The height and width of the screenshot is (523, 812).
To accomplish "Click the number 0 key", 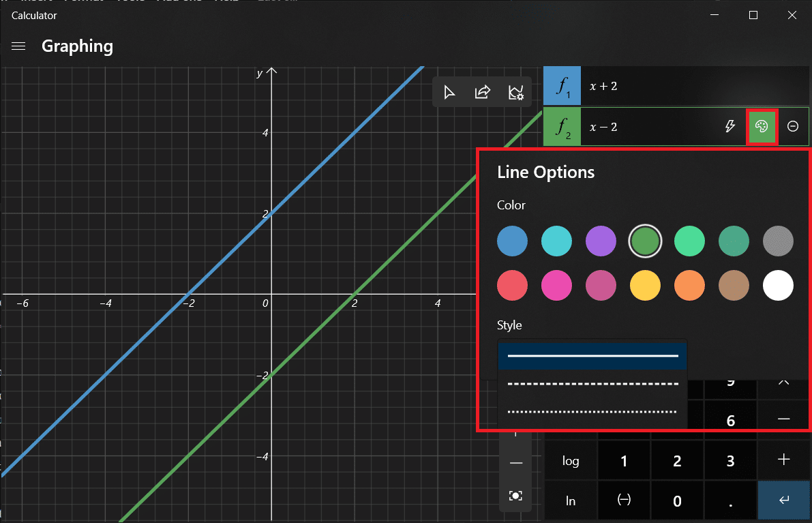I will pos(677,500).
